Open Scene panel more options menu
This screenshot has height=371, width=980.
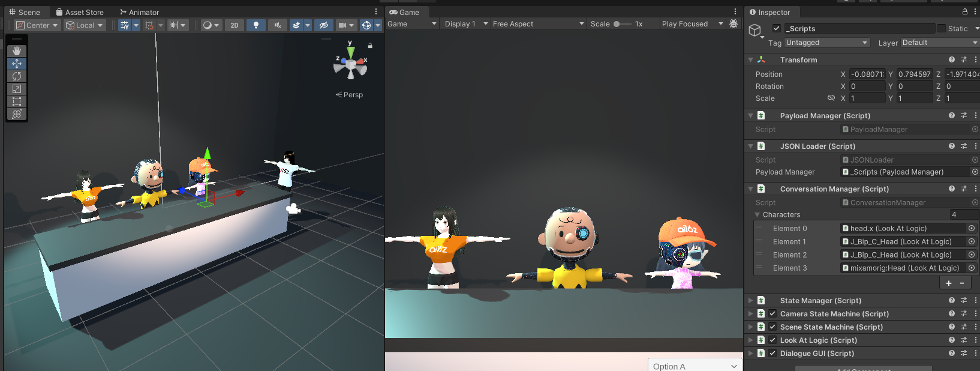coord(376,11)
